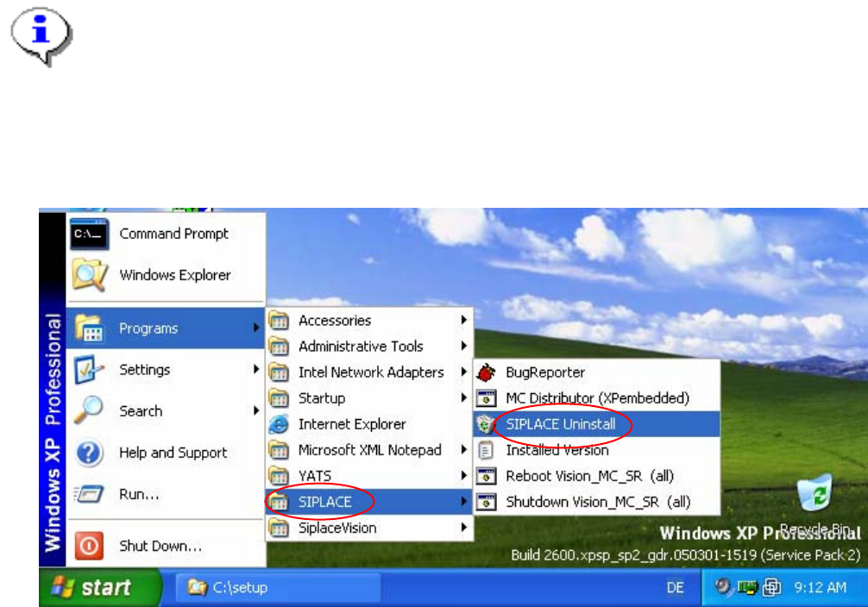The width and height of the screenshot is (868, 607).
Task: Click the Command Prompt icon
Action: pos(89,234)
